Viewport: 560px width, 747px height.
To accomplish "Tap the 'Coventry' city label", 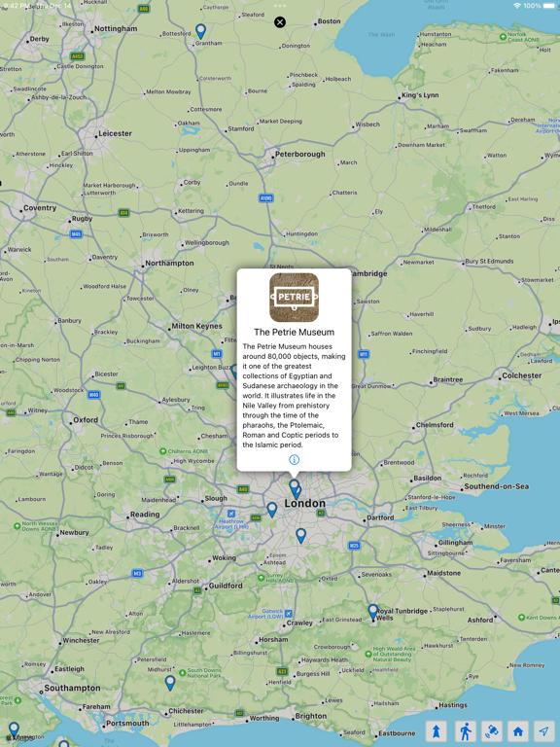I will pos(40,208).
